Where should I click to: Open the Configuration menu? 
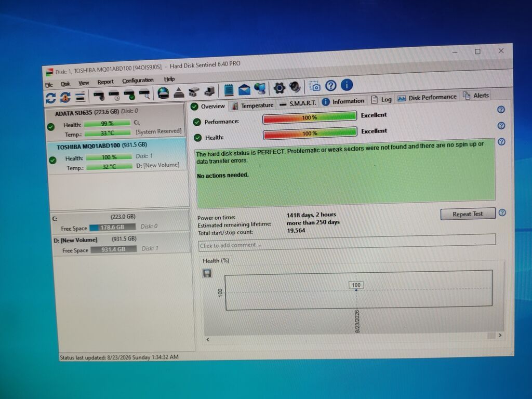coord(138,81)
